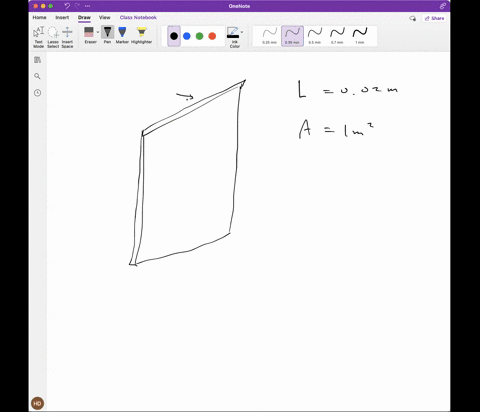
Task: Click the Share button
Action: coord(435,18)
